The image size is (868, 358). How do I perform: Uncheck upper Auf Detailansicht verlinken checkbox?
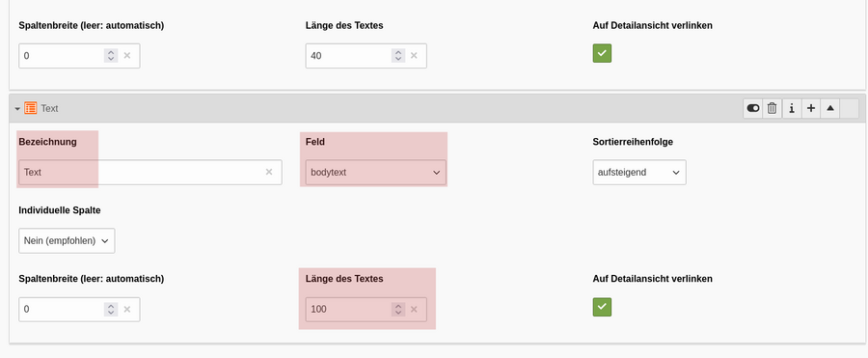click(x=602, y=53)
